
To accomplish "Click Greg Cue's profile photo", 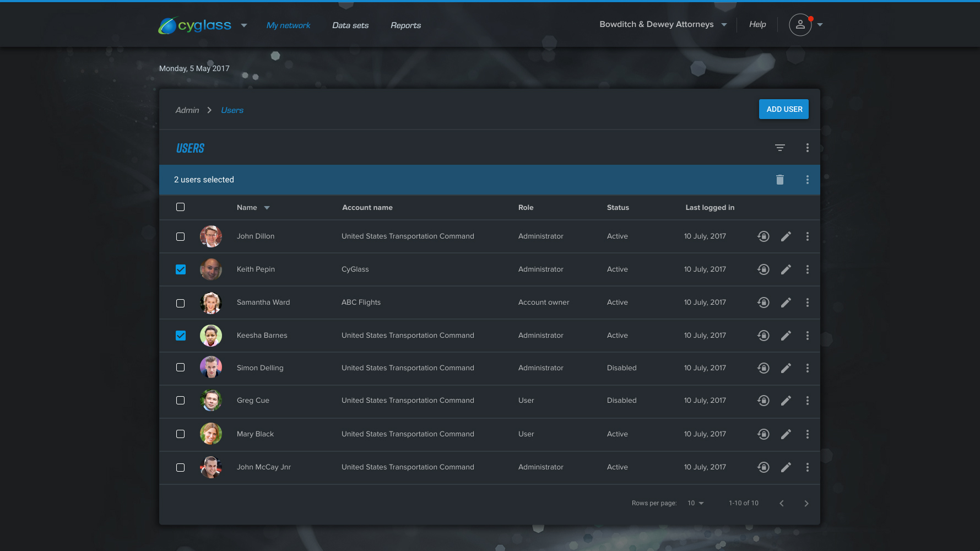I will point(211,401).
